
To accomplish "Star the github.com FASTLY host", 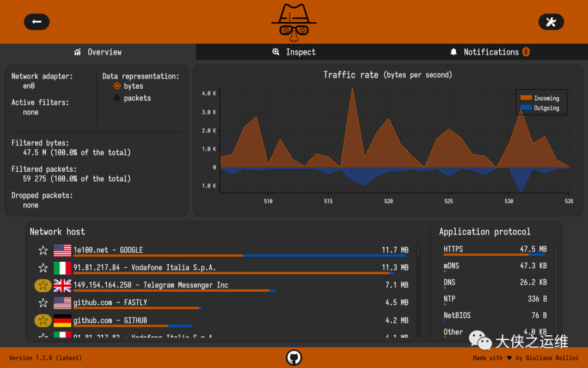I will click(43, 303).
